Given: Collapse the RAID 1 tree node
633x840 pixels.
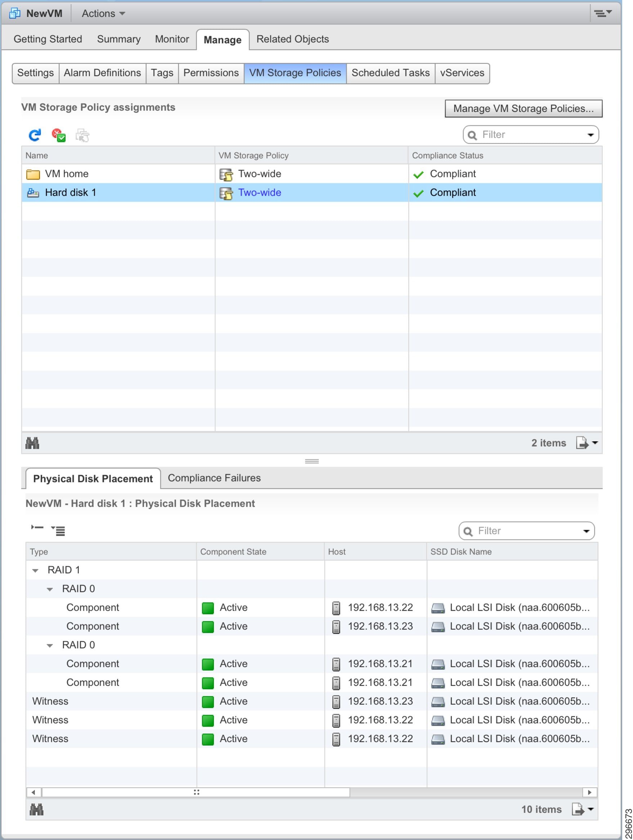Looking at the screenshot, I should [x=35, y=571].
